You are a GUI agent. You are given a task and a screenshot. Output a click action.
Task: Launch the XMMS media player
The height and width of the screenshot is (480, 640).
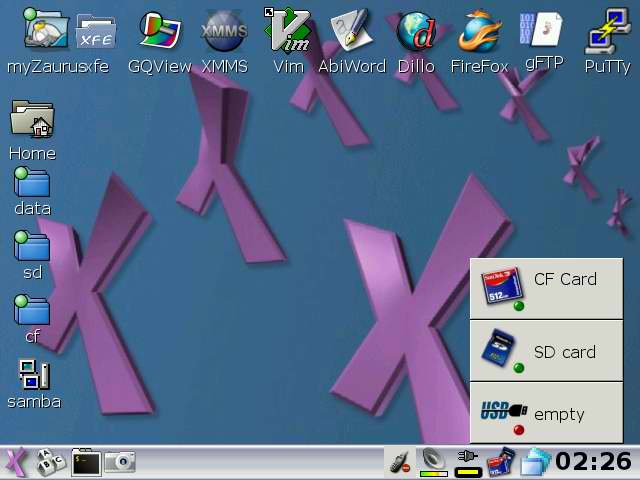224,33
